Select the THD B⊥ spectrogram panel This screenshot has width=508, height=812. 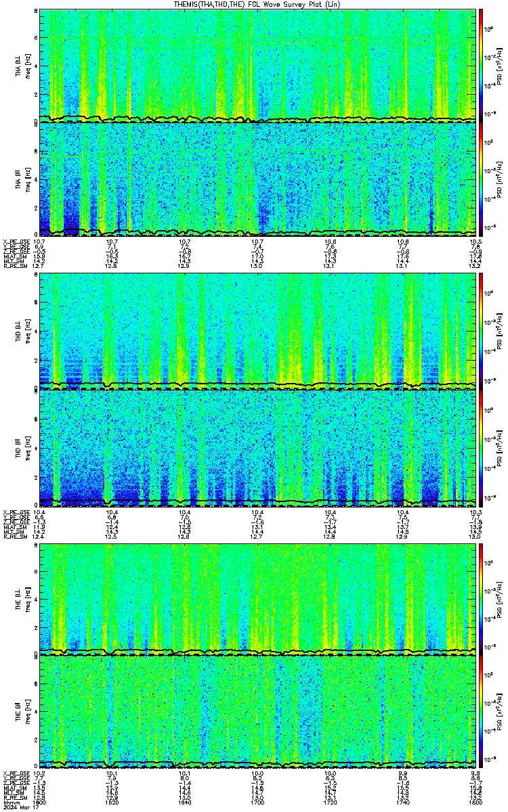(257, 331)
